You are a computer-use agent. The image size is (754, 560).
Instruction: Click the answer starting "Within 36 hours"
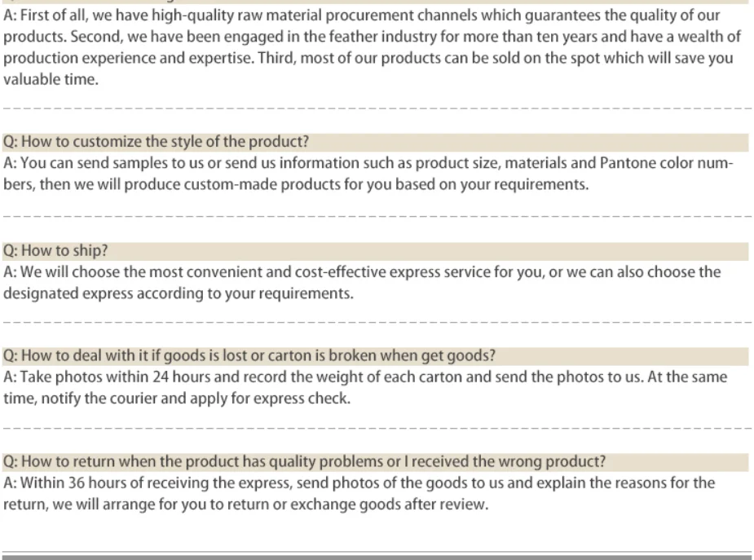[359, 492]
